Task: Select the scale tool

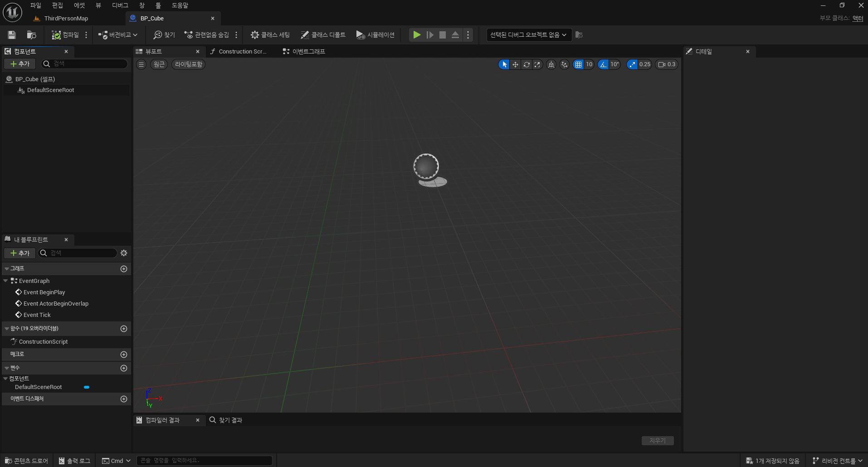Action: [537, 64]
